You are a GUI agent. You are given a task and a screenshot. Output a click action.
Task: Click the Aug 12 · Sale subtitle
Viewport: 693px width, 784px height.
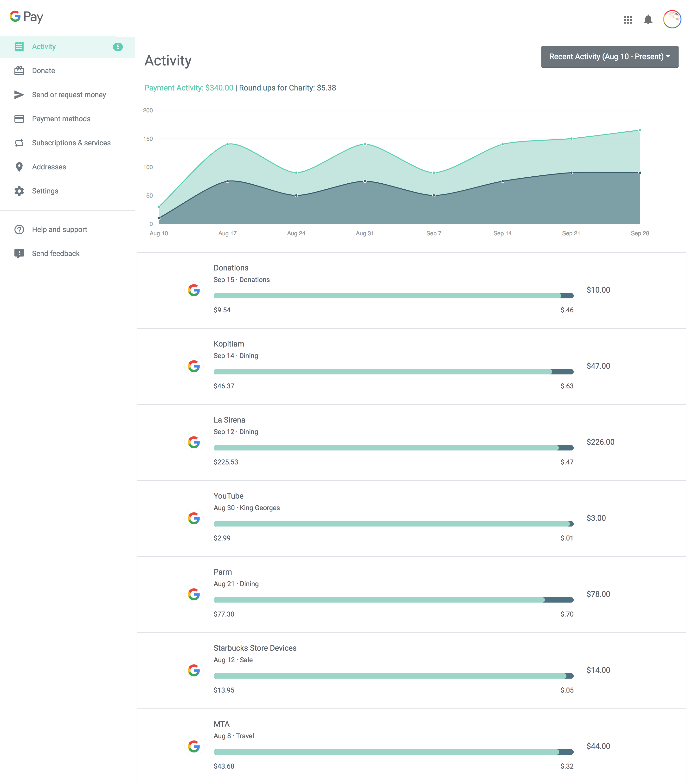[233, 660]
